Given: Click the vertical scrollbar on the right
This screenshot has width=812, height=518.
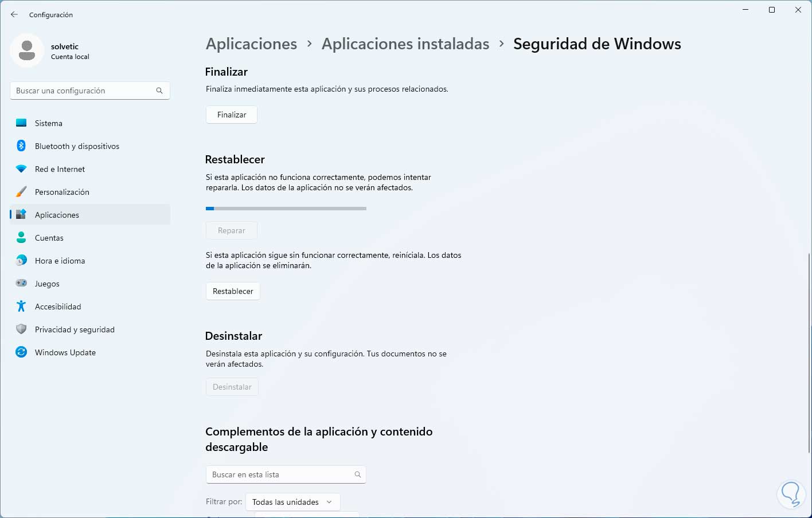Looking at the screenshot, I should pyautogui.click(x=809, y=352).
